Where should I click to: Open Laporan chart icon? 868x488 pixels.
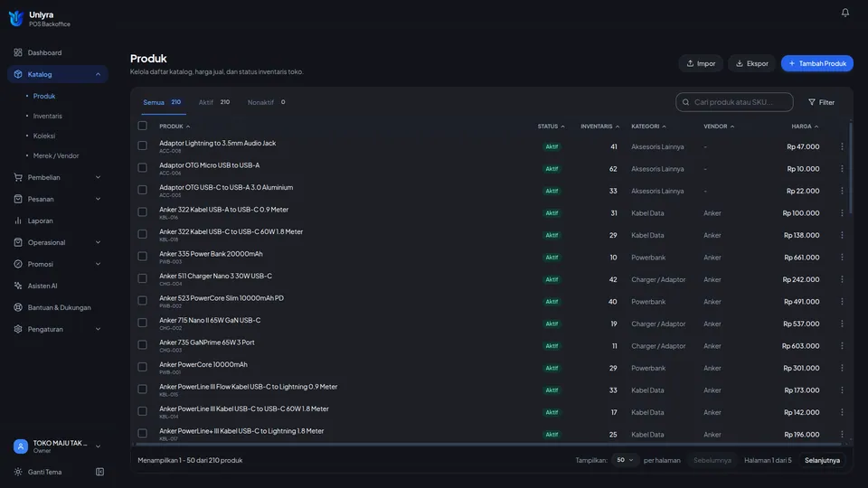click(x=18, y=221)
